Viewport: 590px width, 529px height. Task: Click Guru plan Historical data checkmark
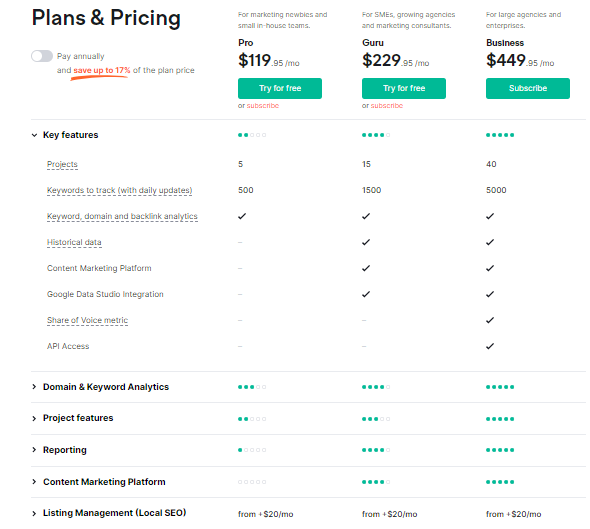pos(366,242)
